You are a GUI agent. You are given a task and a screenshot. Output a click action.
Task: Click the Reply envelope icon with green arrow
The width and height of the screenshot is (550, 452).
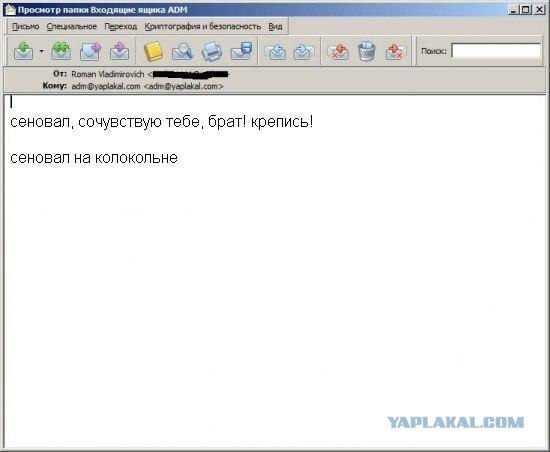coord(24,51)
